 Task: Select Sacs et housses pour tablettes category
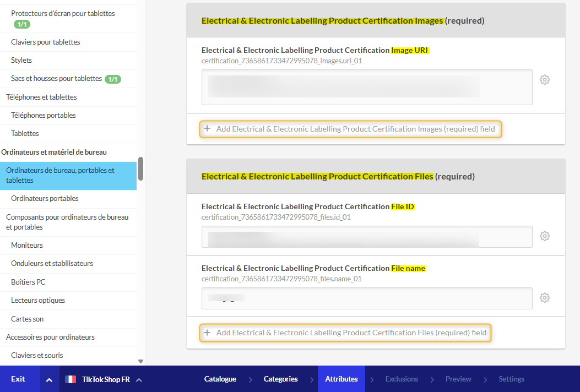tap(56, 79)
